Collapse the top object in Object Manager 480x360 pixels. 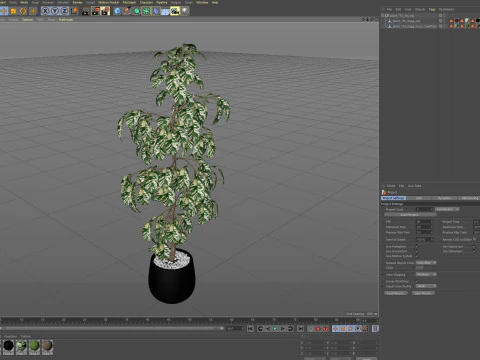tap(383, 15)
